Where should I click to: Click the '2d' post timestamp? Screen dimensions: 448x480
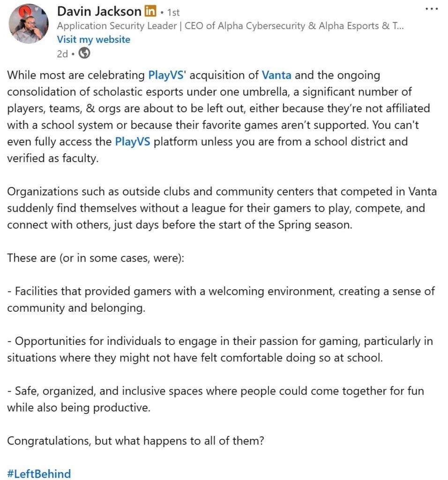click(x=62, y=53)
